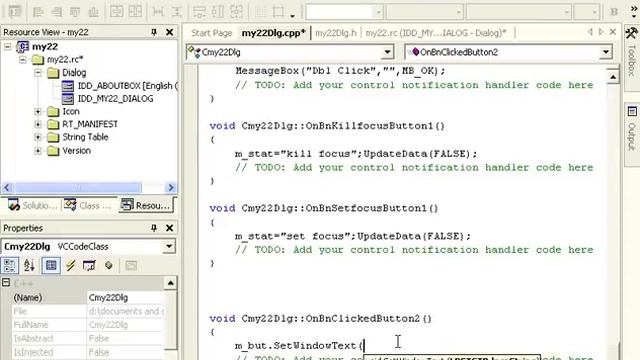Expand the Version folder node
This screenshot has width=640, height=360.
tap(38, 151)
